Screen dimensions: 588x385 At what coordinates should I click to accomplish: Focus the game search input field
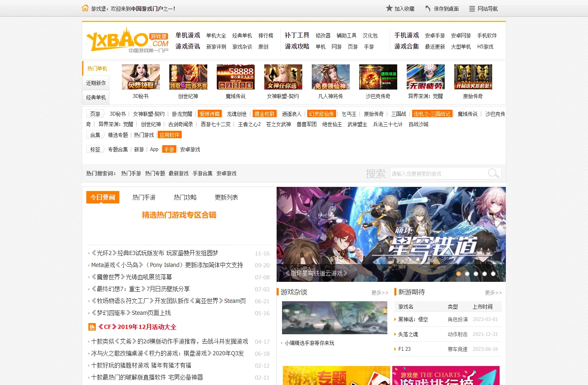click(x=438, y=173)
